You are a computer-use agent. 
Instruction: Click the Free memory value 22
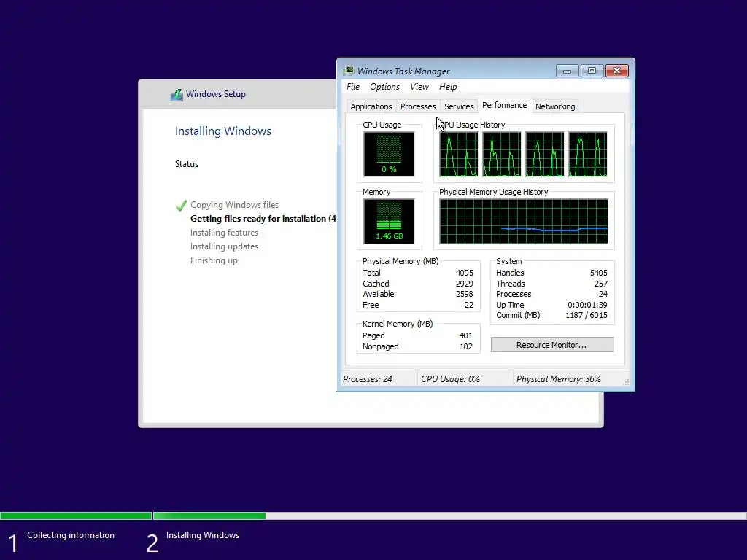[469, 305]
